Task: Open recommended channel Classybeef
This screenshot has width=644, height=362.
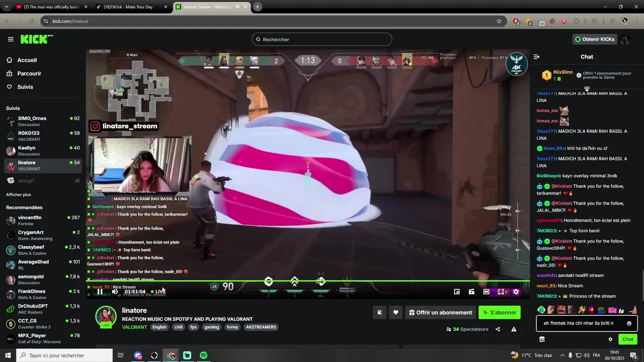Action: click(43, 250)
